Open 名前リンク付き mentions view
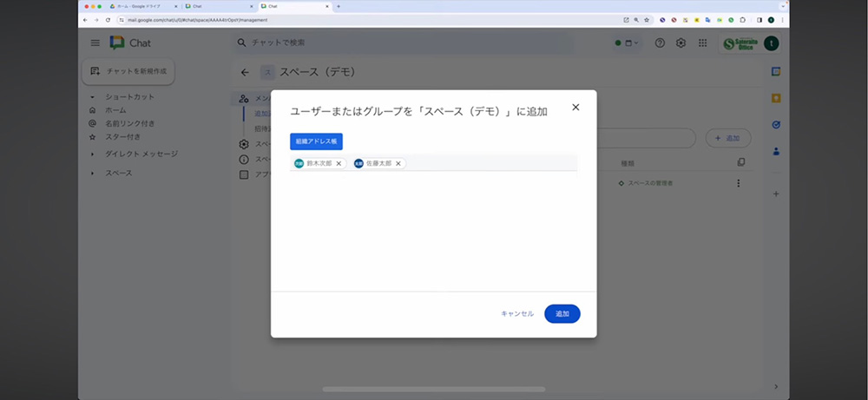 coord(130,123)
